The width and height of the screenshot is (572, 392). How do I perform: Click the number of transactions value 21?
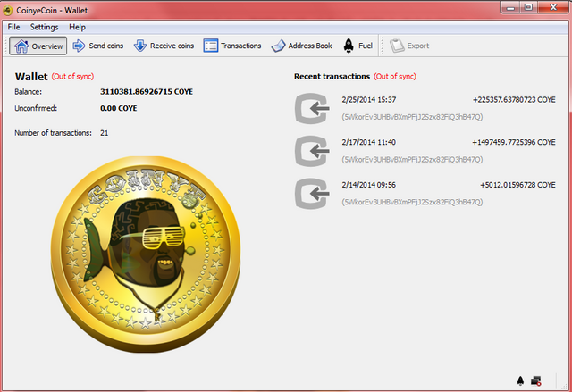tap(104, 133)
